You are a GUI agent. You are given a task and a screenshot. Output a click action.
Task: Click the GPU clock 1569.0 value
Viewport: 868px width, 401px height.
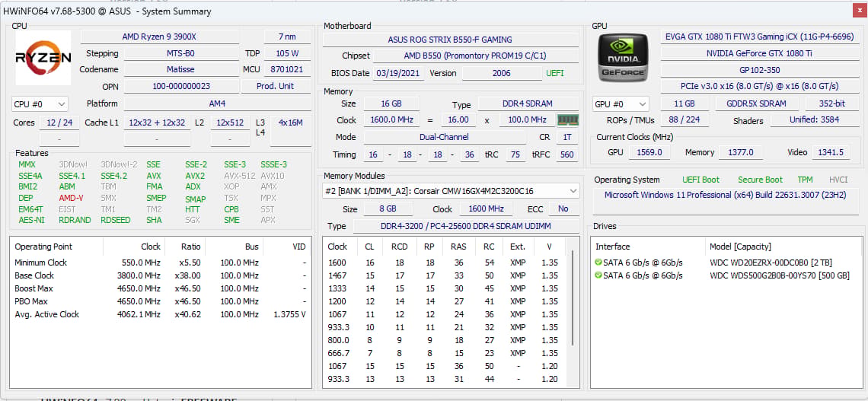point(650,153)
